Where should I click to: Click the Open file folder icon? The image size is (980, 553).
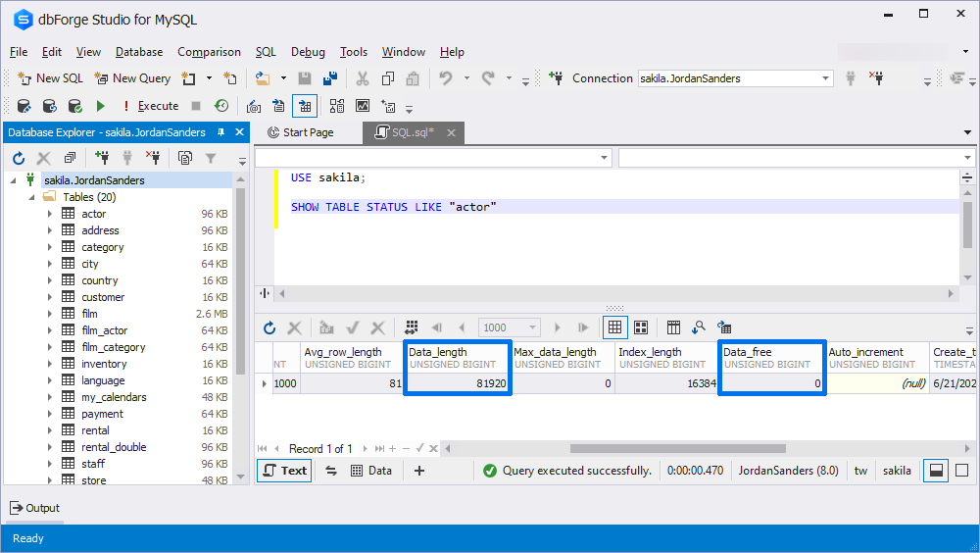pyautogui.click(x=263, y=78)
